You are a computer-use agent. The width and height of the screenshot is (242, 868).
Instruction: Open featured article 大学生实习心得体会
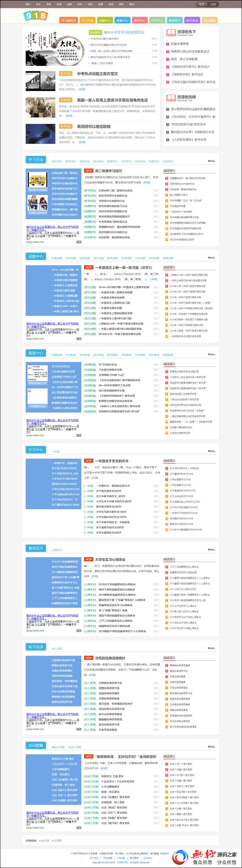click(x=110, y=560)
